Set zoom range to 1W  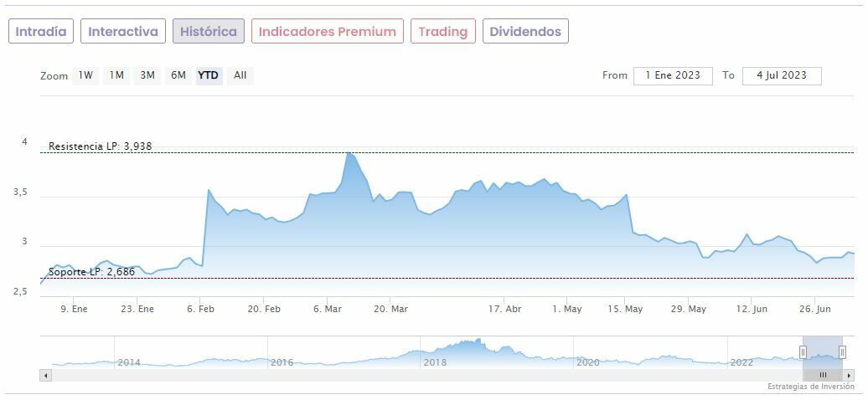click(x=85, y=76)
